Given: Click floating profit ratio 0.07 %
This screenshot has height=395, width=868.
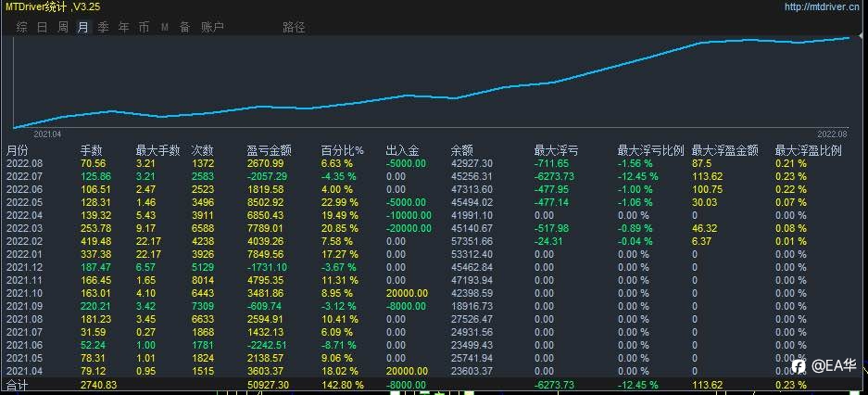Looking at the screenshot, I should click(790, 203).
